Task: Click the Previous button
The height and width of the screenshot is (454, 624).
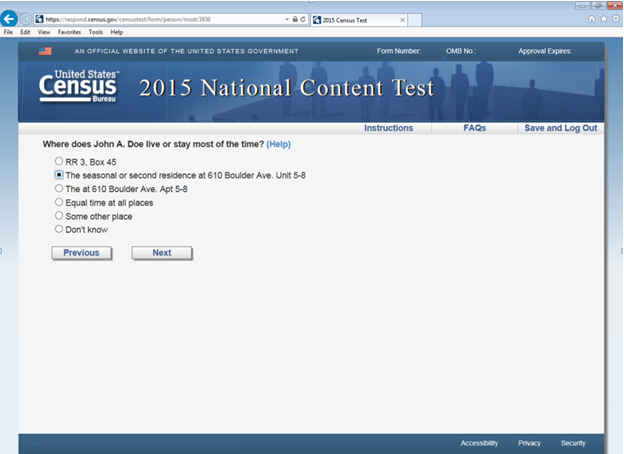Action: 82,253
